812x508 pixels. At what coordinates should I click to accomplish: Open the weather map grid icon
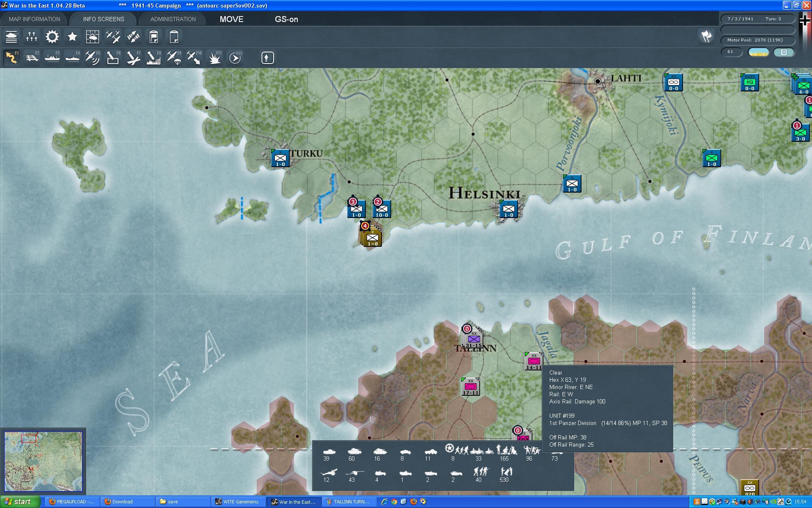[x=93, y=37]
